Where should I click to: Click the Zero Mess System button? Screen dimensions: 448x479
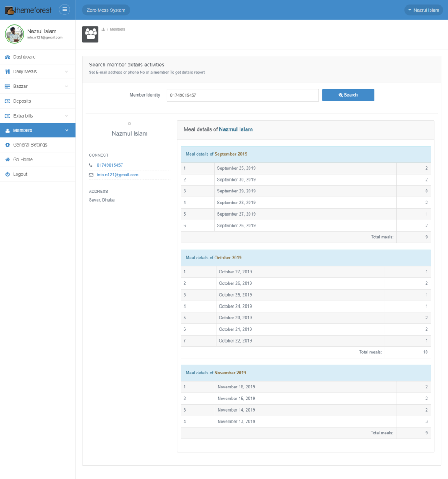[x=106, y=10]
